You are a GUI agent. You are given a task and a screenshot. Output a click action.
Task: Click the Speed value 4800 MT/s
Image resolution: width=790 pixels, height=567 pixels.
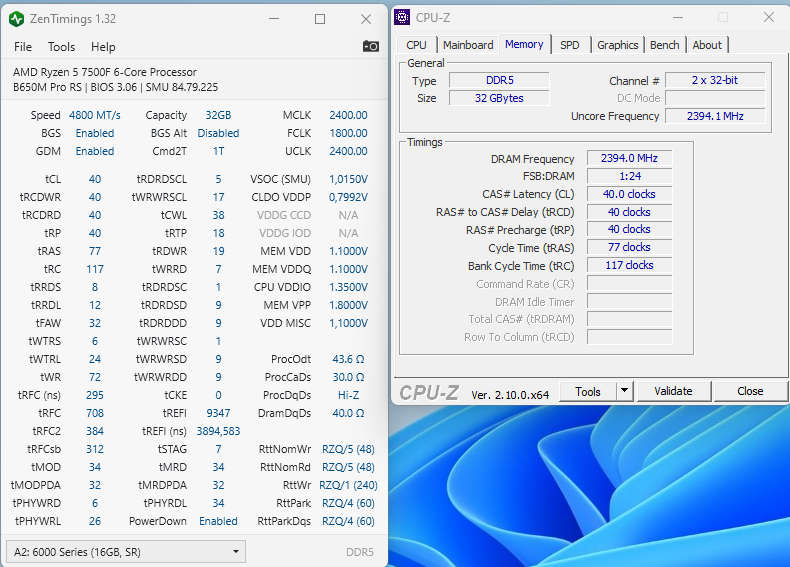click(95, 115)
